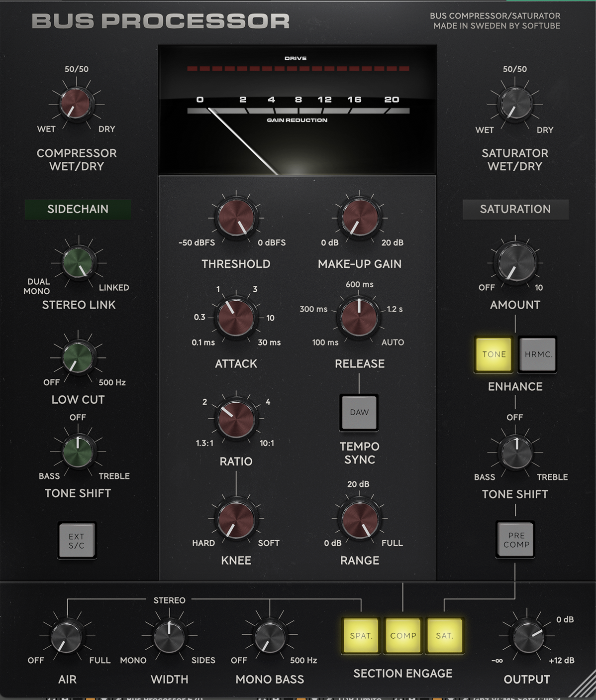
Task: Click the sidechain Low Cut knob
Action: pos(78,357)
